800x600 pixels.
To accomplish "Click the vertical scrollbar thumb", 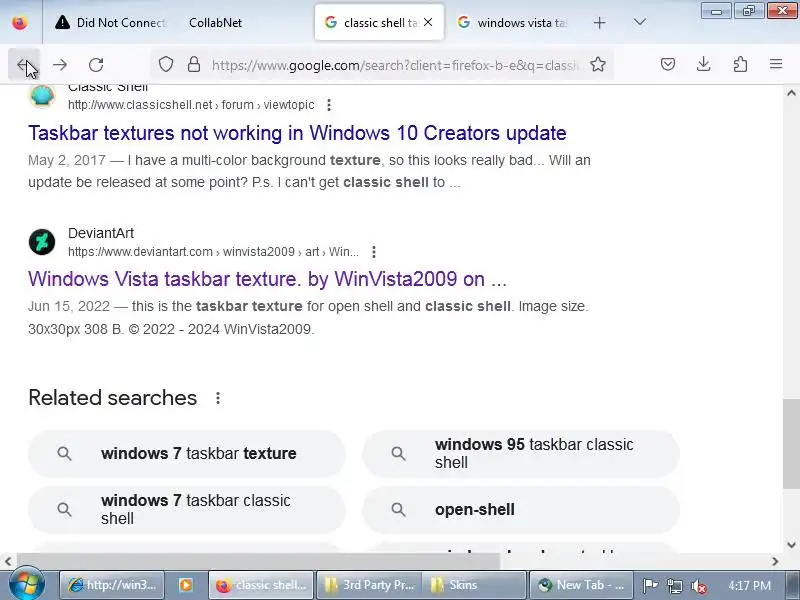I will tap(791, 444).
